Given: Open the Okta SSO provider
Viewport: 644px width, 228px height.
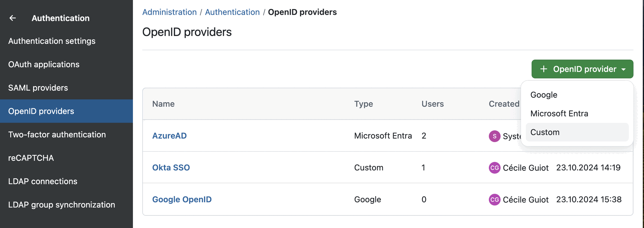Looking at the screenshot, I should click(x=171, y=168).
